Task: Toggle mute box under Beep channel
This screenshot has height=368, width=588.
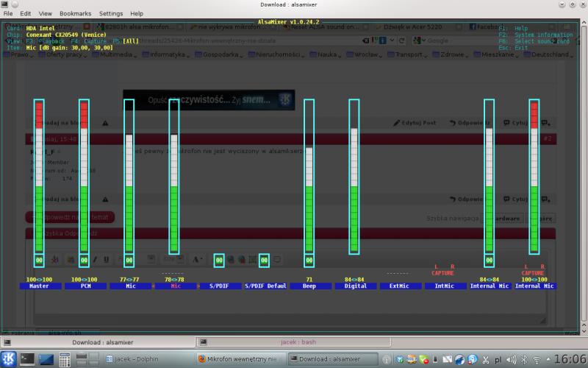Action: pos(309,260)
